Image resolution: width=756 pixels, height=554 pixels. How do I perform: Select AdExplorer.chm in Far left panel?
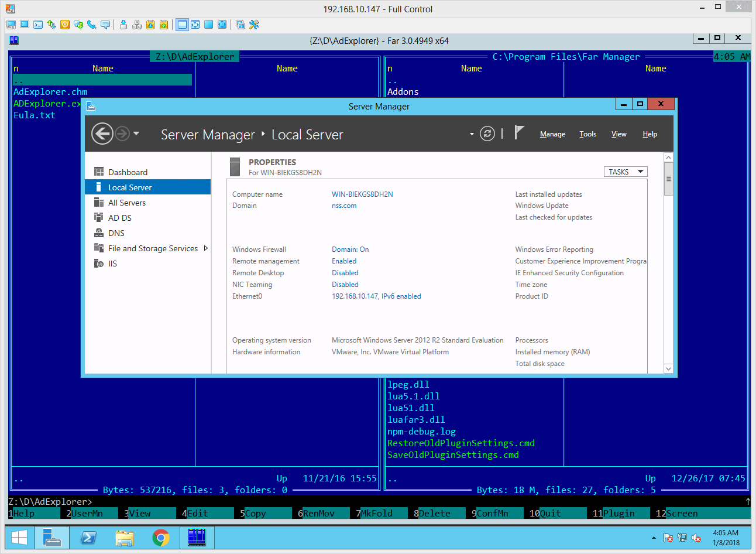[50, 92]
